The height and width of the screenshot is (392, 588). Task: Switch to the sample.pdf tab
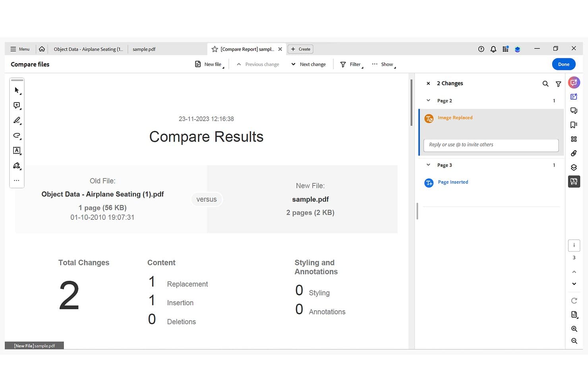coord(144,49)
